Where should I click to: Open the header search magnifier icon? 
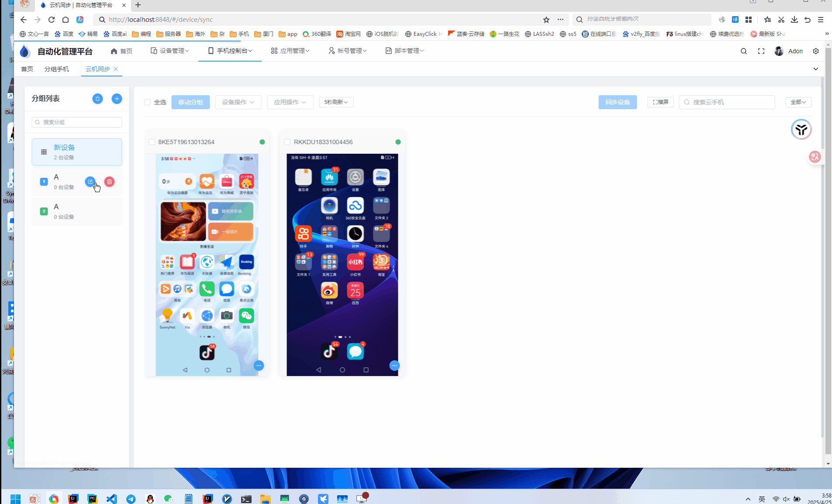point(743,51)
